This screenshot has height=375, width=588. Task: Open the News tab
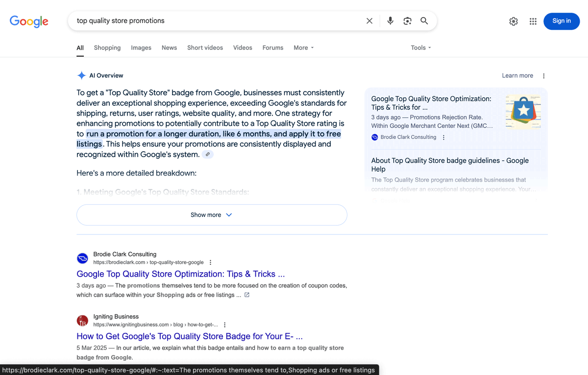point(169,48)
